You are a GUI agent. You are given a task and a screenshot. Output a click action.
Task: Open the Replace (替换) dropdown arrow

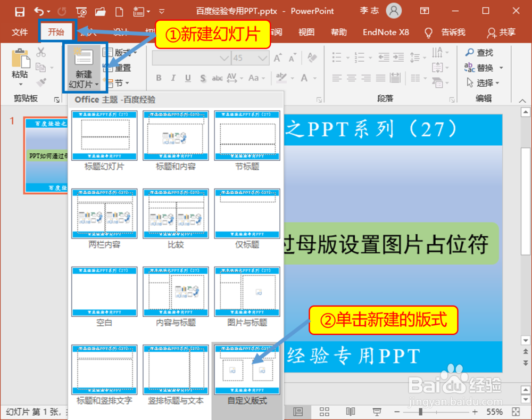pos(501,68)
